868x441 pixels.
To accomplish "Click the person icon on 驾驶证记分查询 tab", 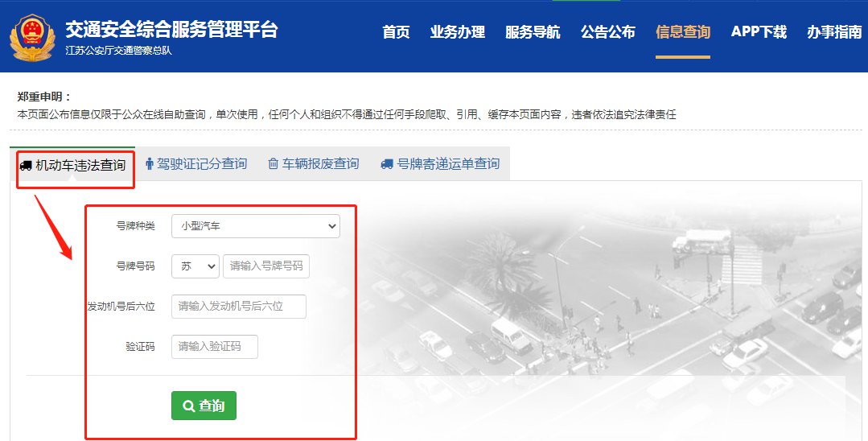I will point(150,164).
